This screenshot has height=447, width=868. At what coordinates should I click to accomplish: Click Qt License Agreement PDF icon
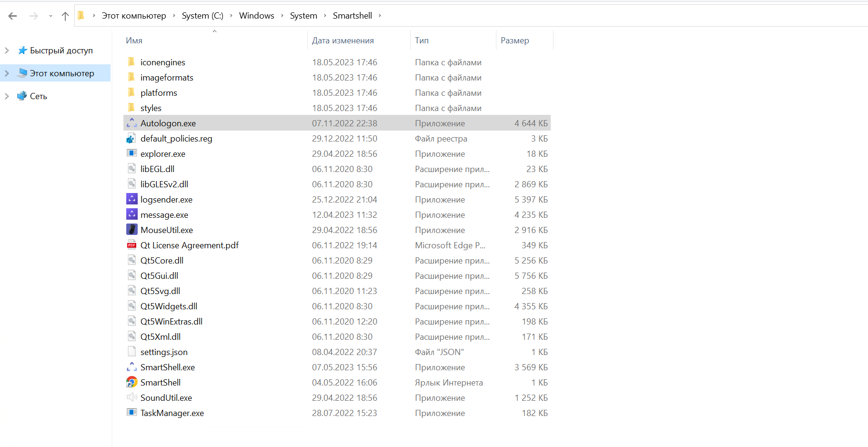pos(131,245)
